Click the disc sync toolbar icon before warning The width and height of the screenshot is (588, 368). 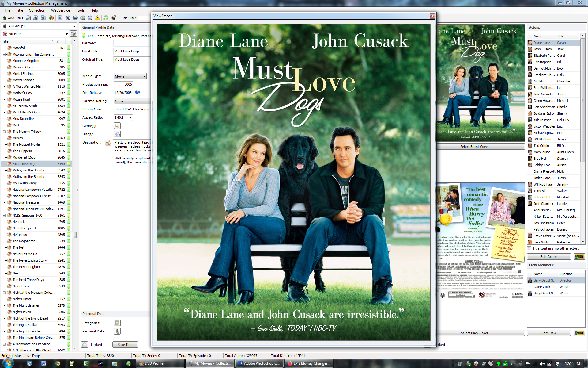pyautogui.click(x=90, y=18)
